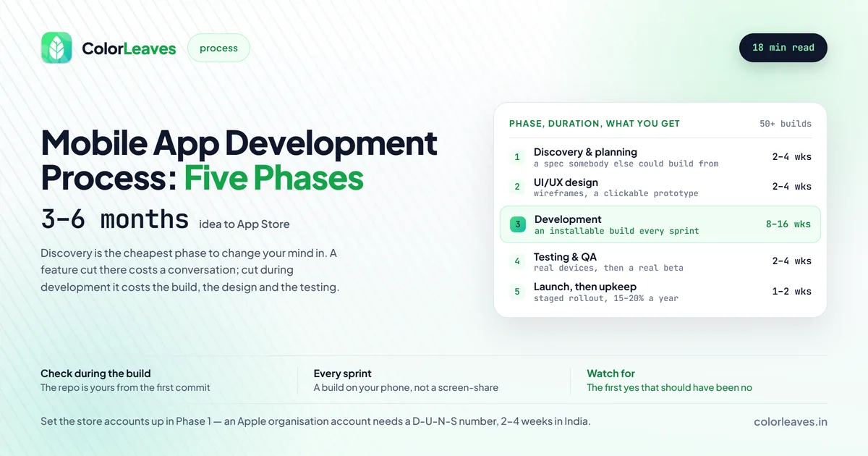
Task: Select the UI/UX design row title
Action: 566,182
